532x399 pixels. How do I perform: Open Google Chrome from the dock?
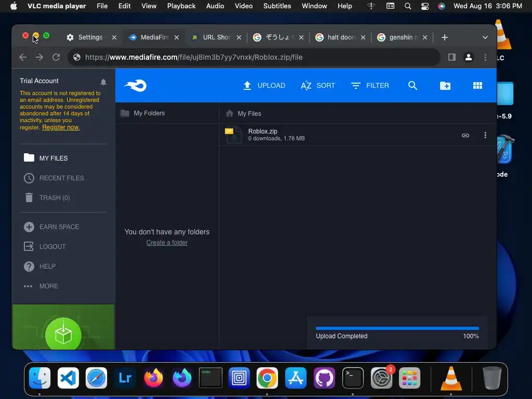pyautogui.click(x=267, y=378)
